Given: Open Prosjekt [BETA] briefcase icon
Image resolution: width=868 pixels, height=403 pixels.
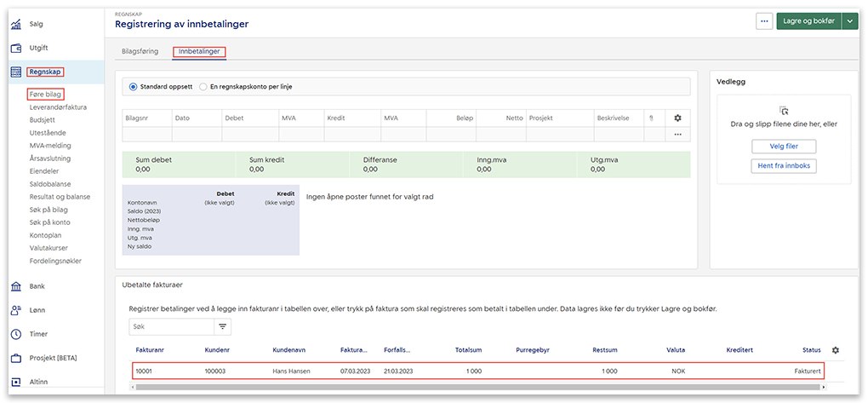Looking at the screenshot, I should click(16, 358).
